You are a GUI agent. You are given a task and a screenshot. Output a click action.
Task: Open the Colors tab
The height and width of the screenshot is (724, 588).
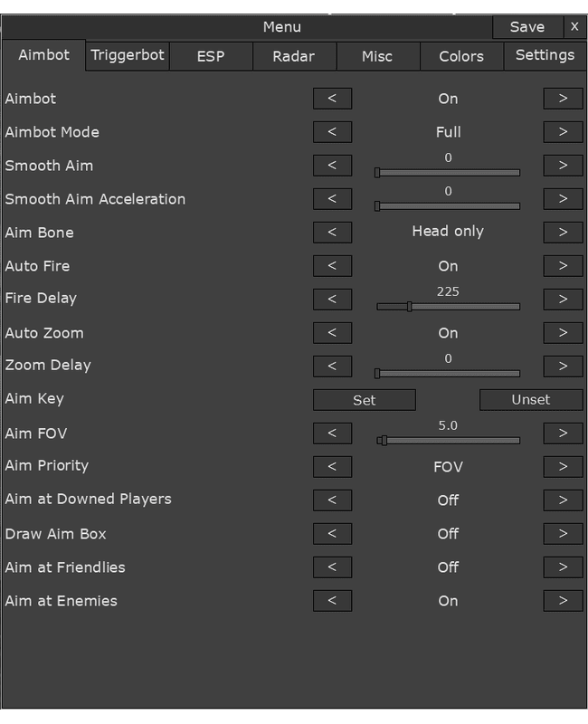[x=461, y=56]
